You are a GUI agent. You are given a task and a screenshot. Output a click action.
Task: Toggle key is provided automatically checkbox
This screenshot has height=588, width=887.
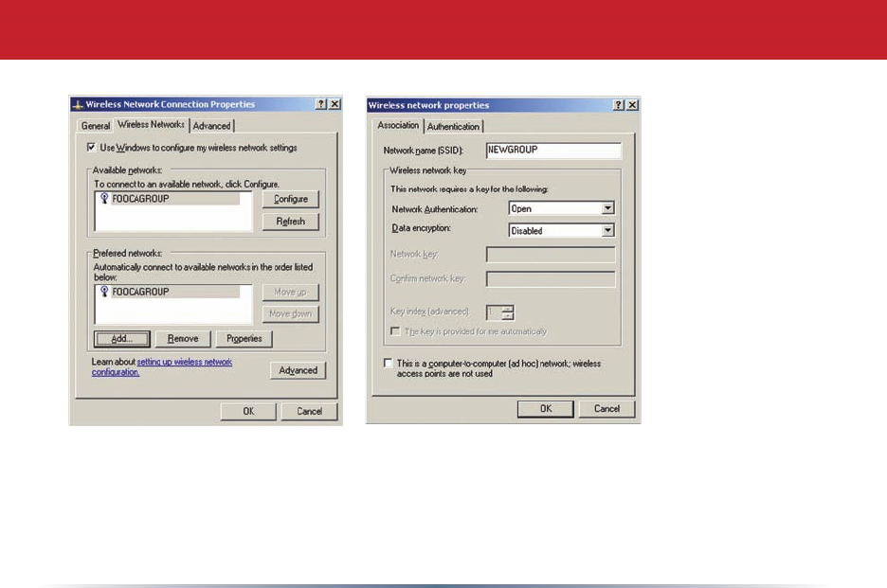pos(395,331)
